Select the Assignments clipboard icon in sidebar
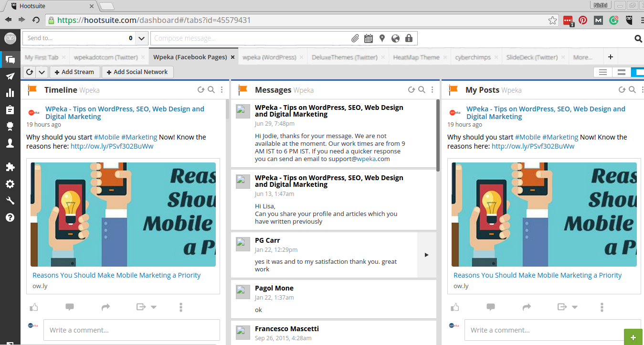Screen dimensions: 644x345 click(x=10, y=109)
